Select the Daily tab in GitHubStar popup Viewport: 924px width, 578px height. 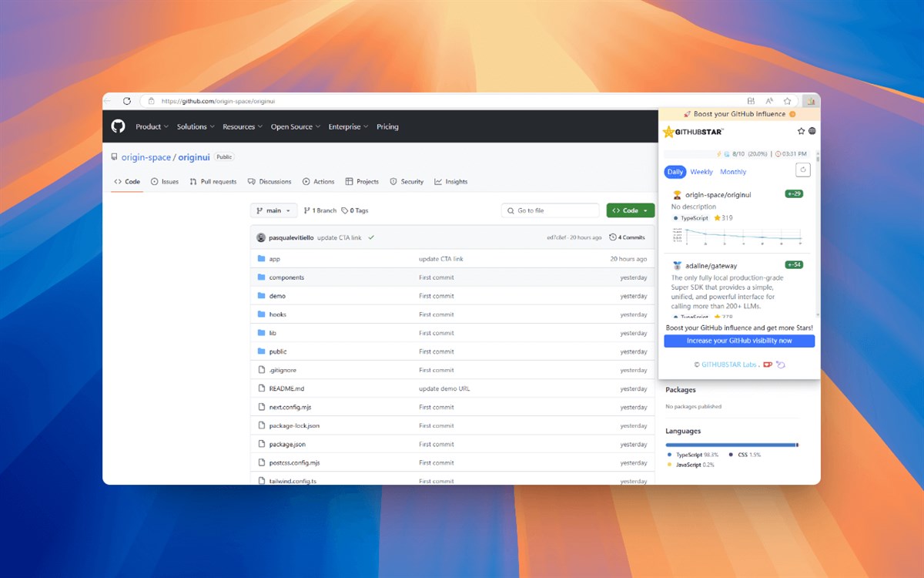tap(675, 172)
